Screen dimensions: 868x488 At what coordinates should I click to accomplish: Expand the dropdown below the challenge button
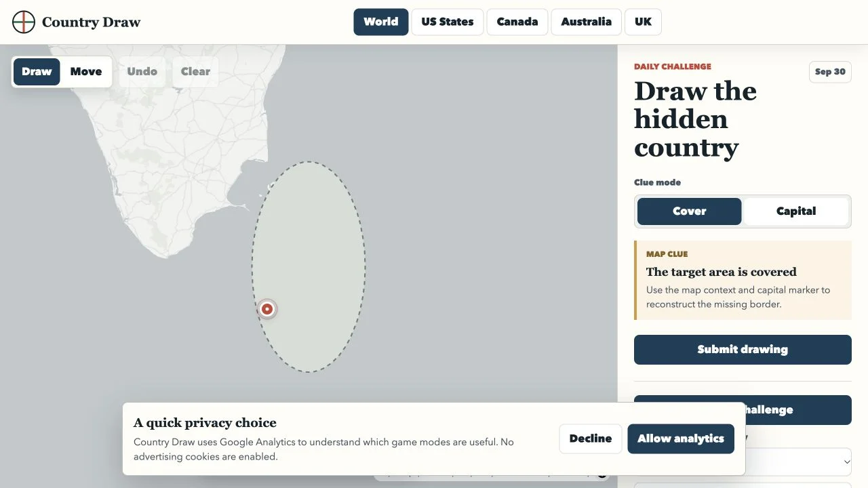[798, 461]
